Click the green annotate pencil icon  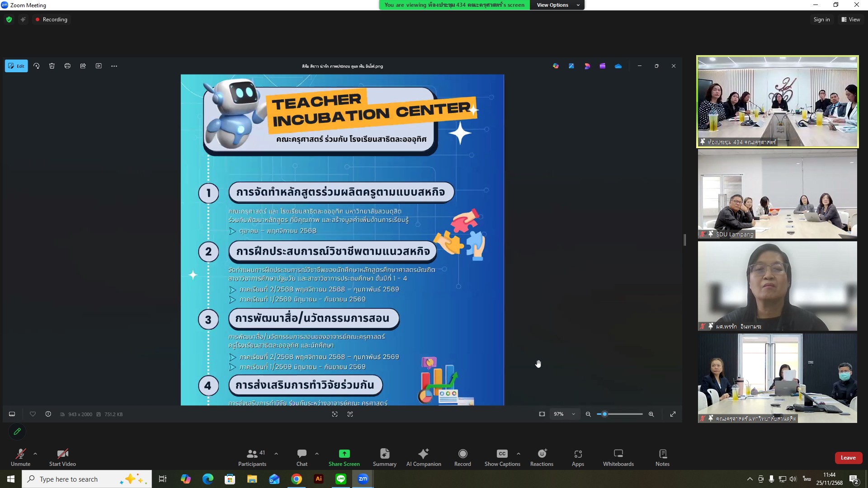coord(17,432)
